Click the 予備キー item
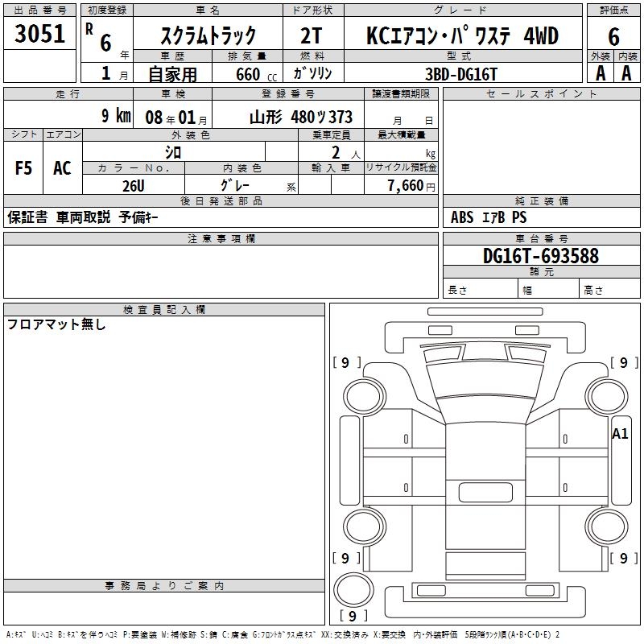The image size is (644, 644). (x=138, y=217)
